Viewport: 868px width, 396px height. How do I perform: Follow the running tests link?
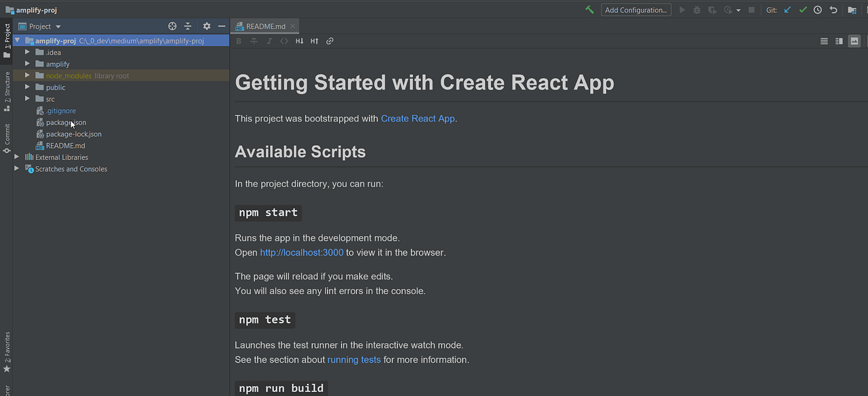(354, 359)
